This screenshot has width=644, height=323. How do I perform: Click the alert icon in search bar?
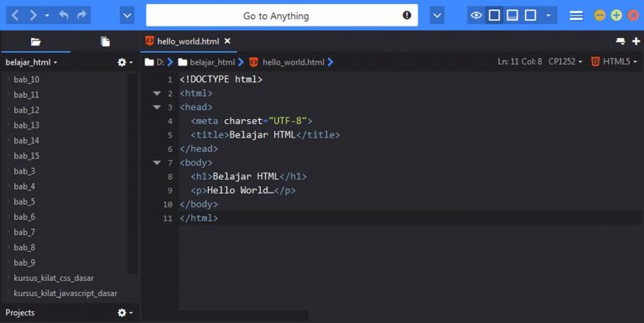point(407,15)
